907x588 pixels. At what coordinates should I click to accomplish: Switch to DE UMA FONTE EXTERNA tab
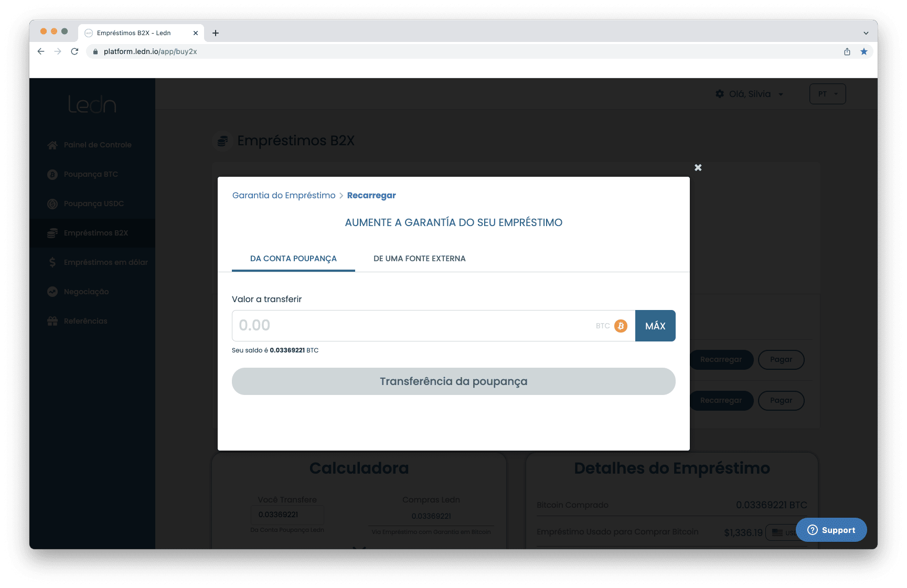pyautogui.click(x=420, y=259)
